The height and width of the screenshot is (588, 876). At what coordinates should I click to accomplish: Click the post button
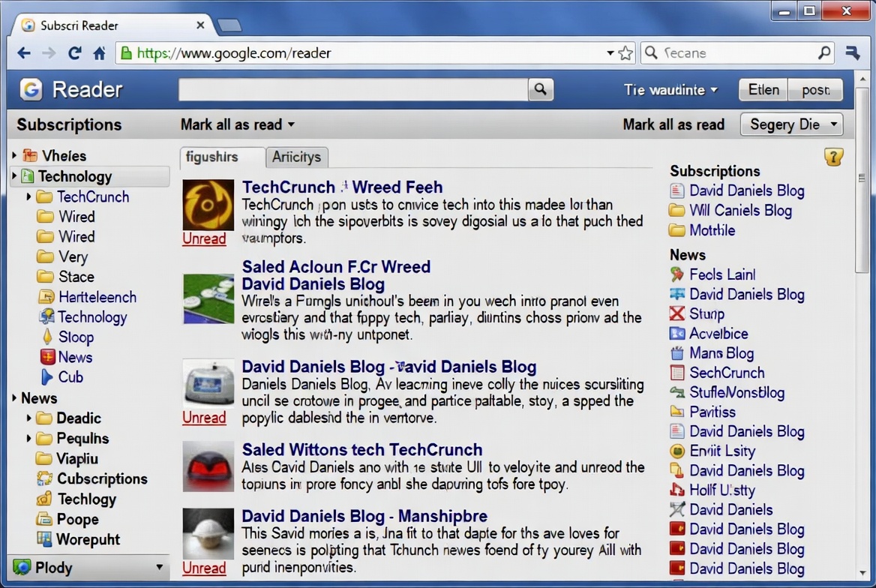click(x=816, y=89)
